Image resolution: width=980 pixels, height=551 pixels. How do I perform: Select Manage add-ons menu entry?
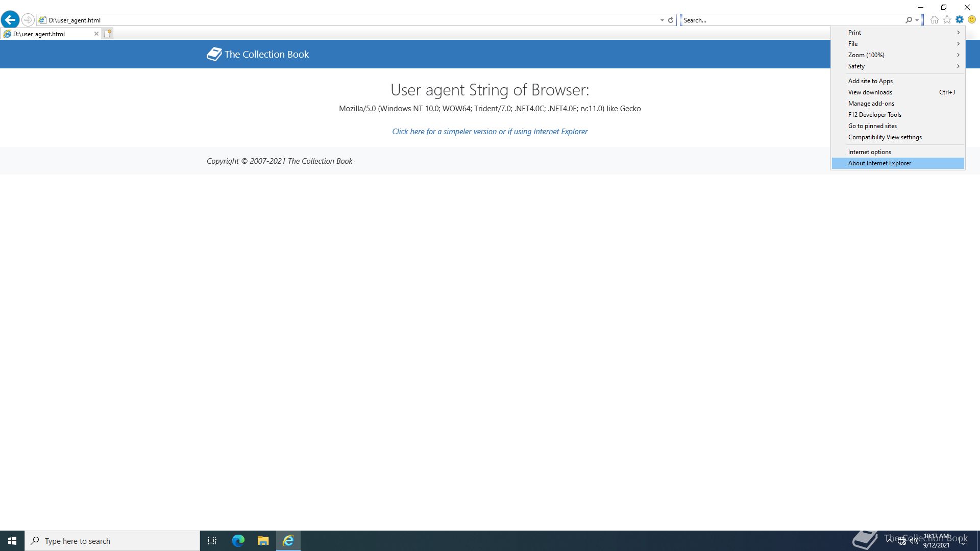click(x=898, y=104)
